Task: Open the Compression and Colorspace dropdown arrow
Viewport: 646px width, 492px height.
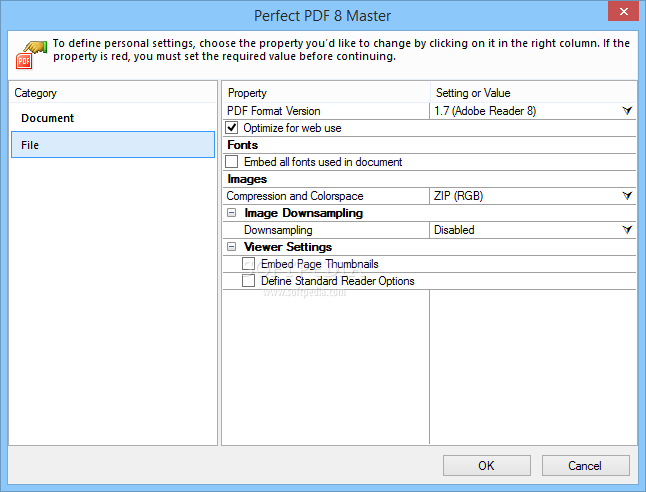Action: (x=627, y=196)
